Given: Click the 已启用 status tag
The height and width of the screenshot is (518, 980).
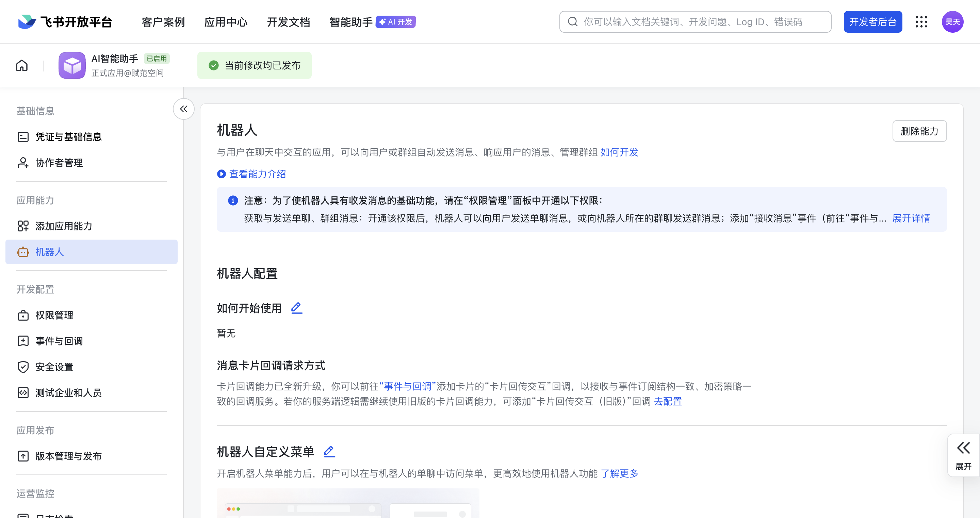Looking at the screenshot, I should coord(157,58).
